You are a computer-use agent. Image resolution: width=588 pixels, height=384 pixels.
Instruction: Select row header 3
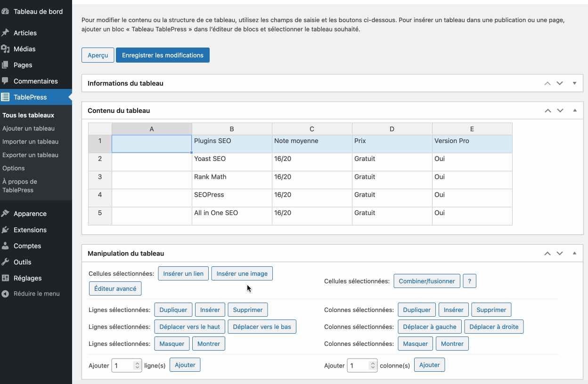pos(100,180)
